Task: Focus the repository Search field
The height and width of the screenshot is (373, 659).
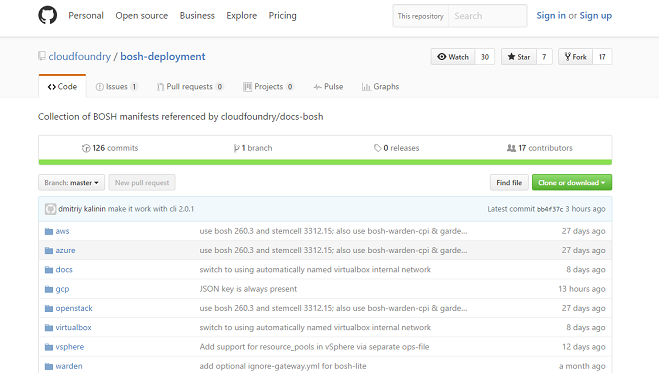Action: (x=488, y=16)
